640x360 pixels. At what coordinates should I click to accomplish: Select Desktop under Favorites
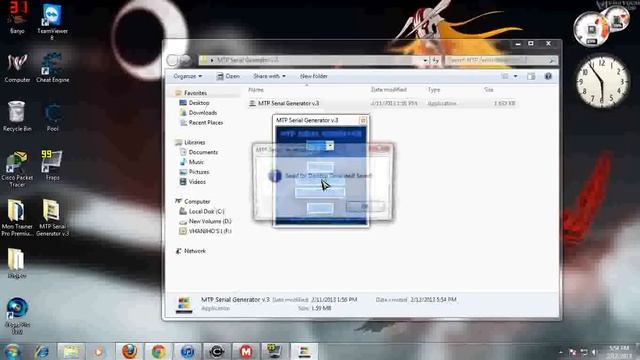pos(199,103)
